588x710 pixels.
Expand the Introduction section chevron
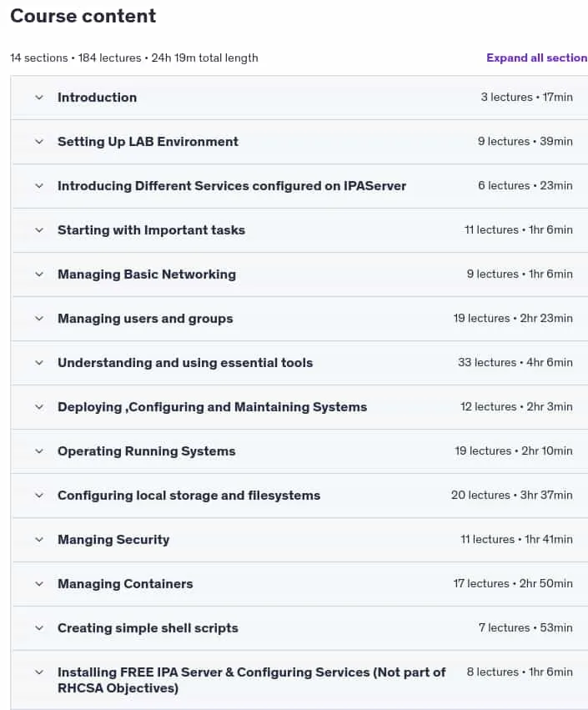[x=39, y=98]
